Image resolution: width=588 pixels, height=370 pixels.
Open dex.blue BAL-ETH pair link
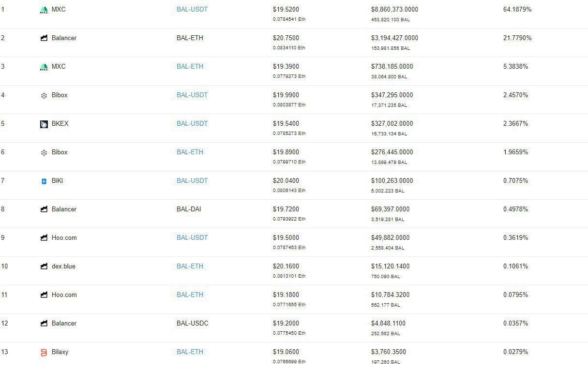click(x=190, y=266)
